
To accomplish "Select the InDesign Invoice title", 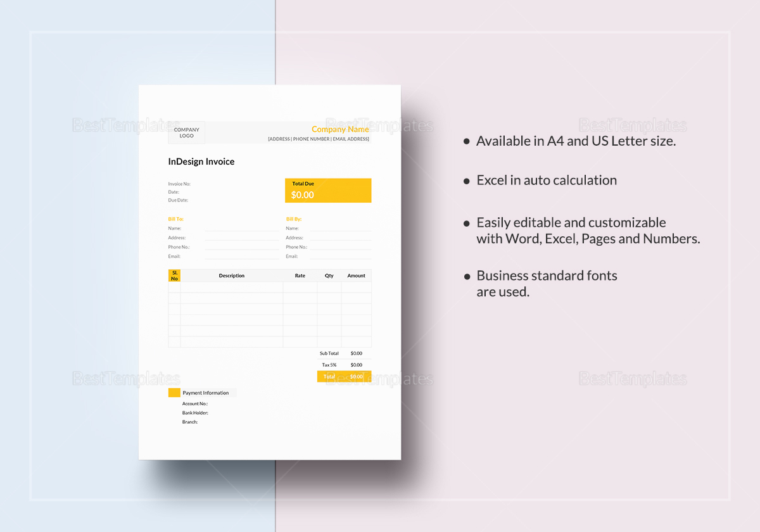I will click(201, 161).
